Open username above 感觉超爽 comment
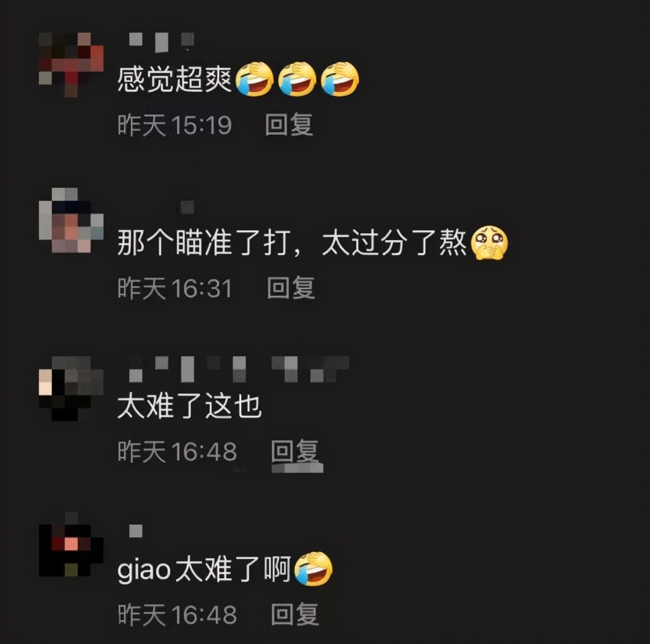Viewport: 650px width, 644px height. coord(162,42)
